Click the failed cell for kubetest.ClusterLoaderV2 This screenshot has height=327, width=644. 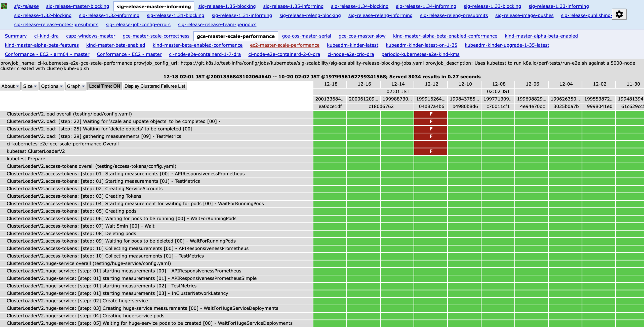(x=431, y=151)
